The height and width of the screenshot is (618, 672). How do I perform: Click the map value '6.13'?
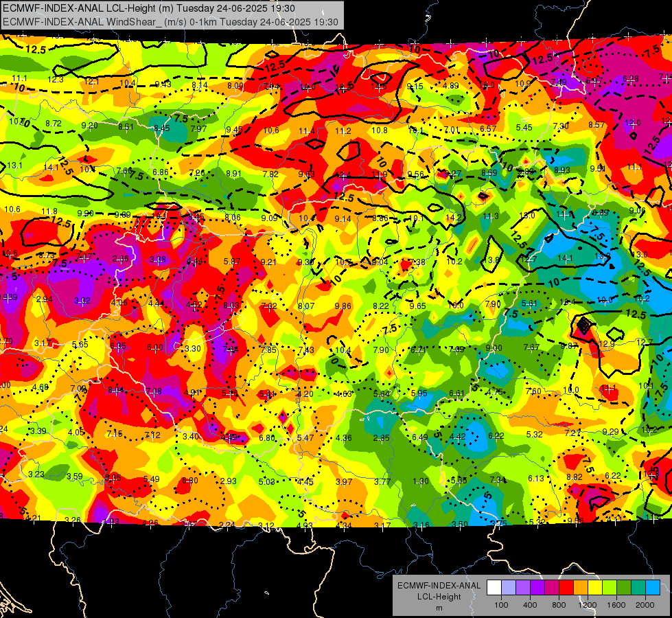click(535, 478)
